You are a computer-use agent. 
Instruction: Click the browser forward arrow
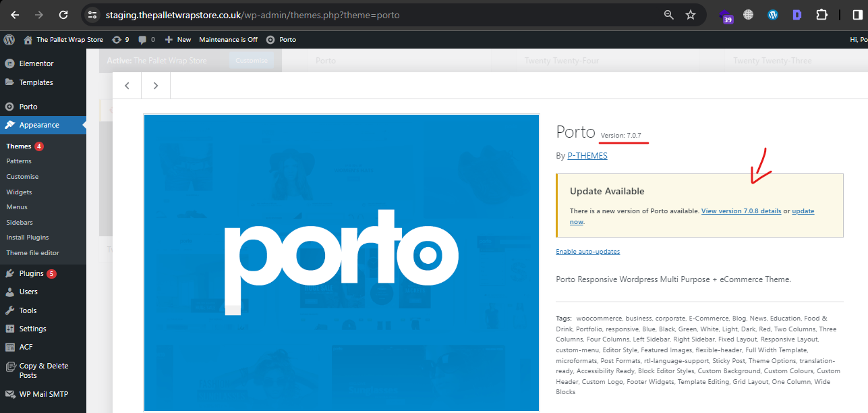pos(39,14)
